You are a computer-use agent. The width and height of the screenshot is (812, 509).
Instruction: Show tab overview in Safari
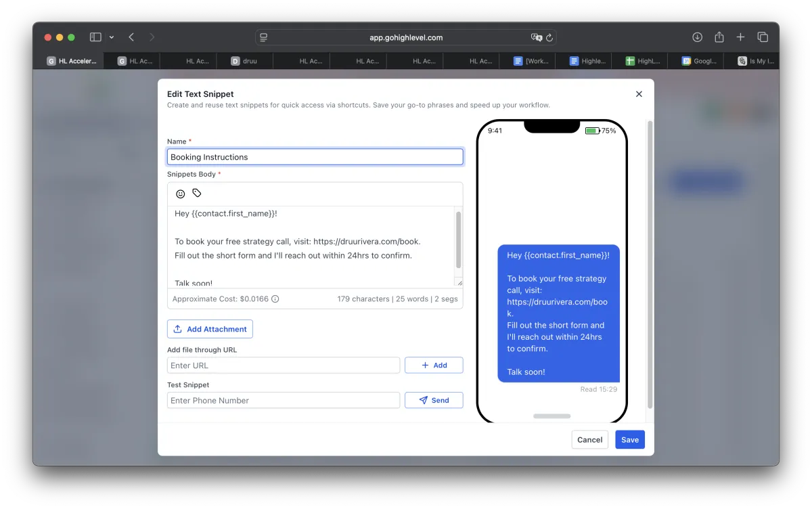(763, 37)
